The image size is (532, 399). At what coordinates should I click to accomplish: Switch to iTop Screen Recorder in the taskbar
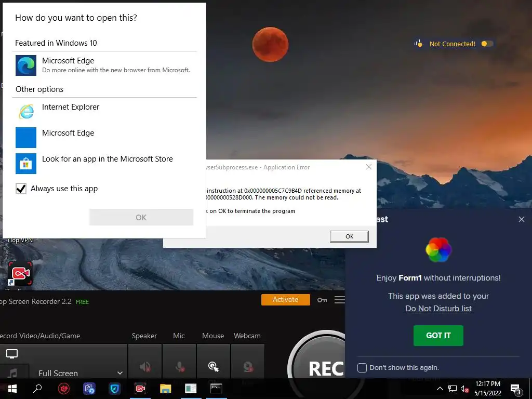pos(140,389)
